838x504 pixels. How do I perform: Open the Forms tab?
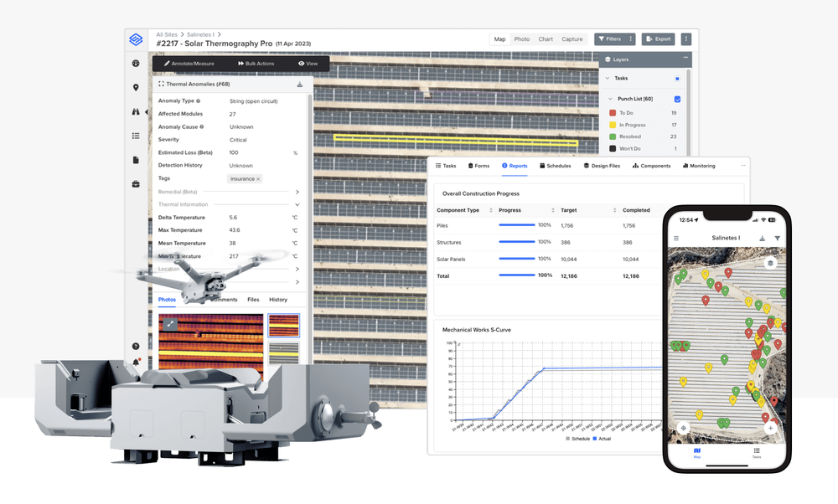(x=478, y=166)
